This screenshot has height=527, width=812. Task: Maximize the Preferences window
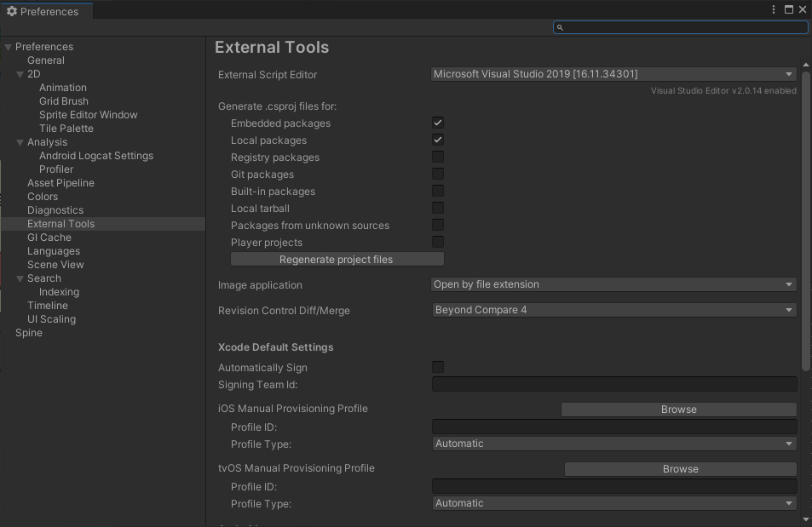pos(789,9)
